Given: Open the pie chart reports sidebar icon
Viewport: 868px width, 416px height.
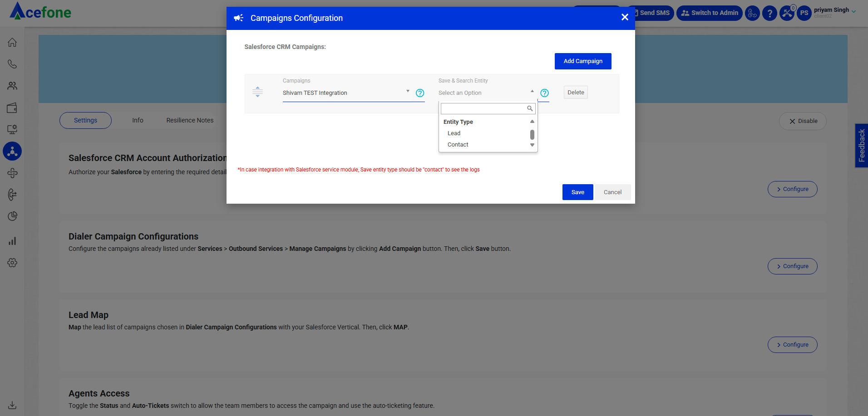Looking at the screenshot, I should (12, 216).
